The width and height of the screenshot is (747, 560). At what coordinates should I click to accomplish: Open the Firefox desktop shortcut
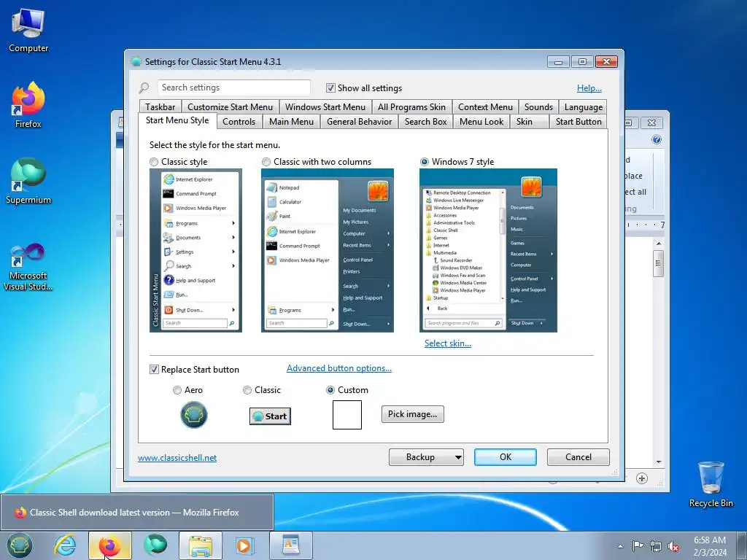pyautogui.click(x=28, y=105)
